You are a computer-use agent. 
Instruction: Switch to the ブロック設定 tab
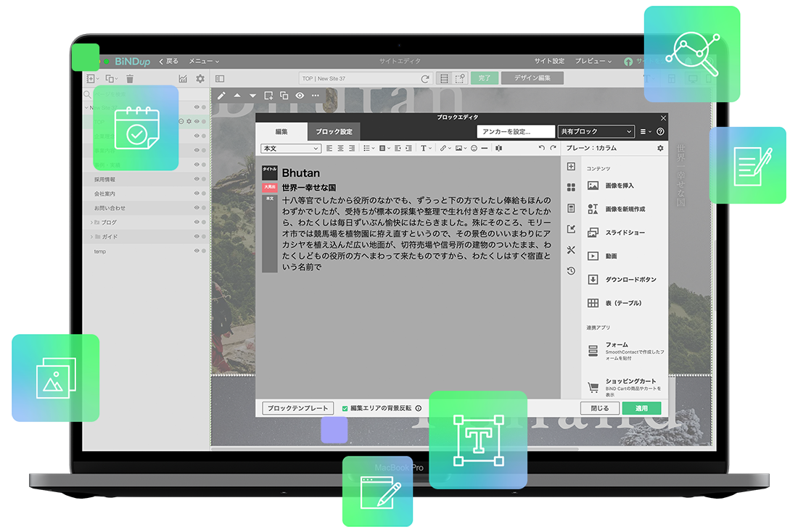tap(334, 131)
